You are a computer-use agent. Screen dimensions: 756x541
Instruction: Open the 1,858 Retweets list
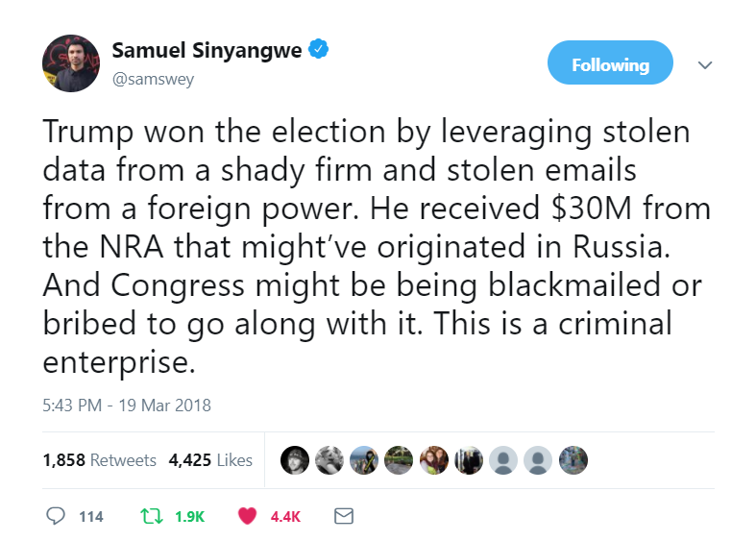pos(99,460)
